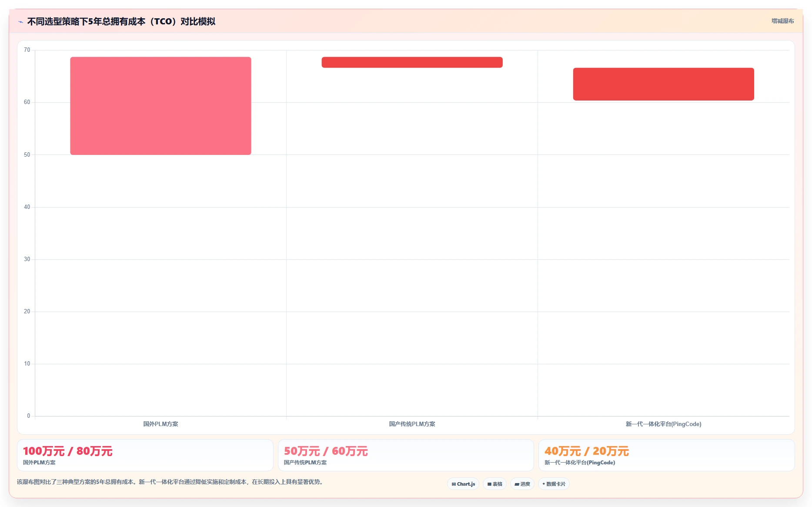Image resolution: width=812 pixels, height=507 pixels.
Task: Click the x-axis label 国外PLM方案
Action: click(x=160, y=424)
